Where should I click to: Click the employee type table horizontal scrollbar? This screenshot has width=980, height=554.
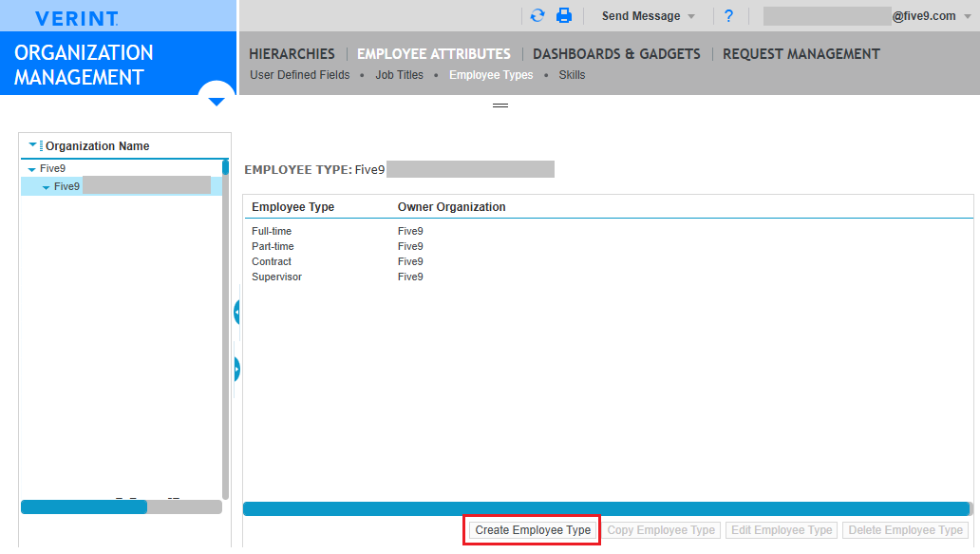click(x=608, y=509)
